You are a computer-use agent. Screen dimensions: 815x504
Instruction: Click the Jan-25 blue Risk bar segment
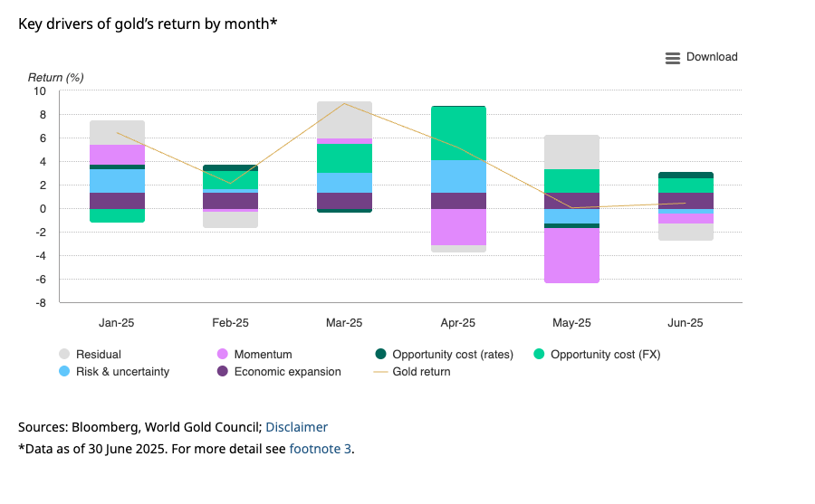(118, 181)
